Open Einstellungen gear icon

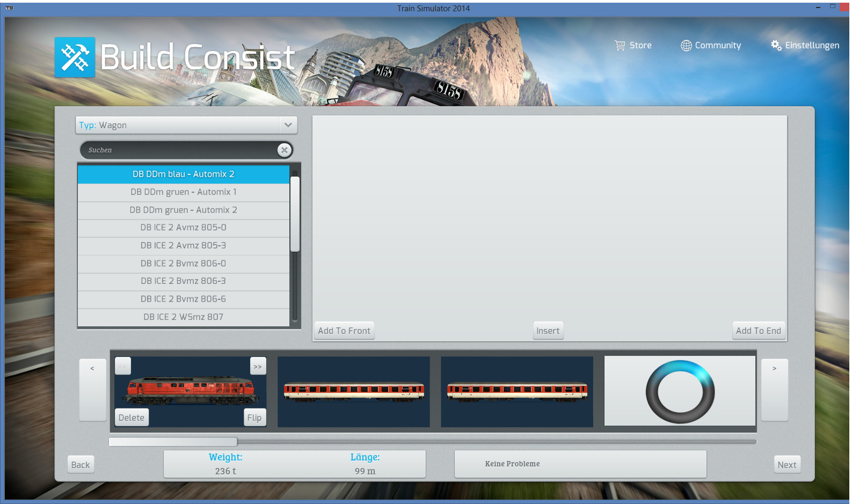pos(776,46)
